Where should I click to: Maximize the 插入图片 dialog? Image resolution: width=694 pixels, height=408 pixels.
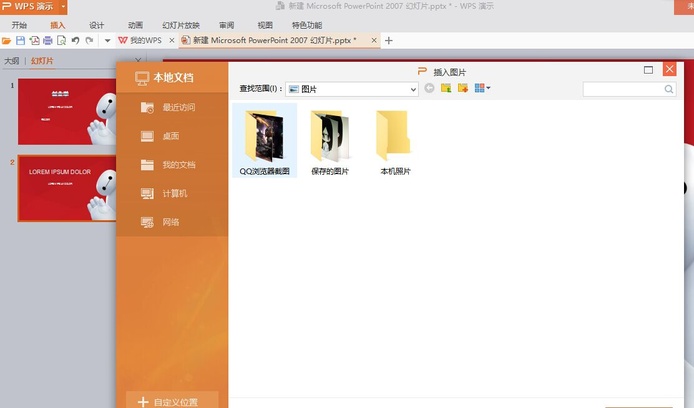[648, 70]
